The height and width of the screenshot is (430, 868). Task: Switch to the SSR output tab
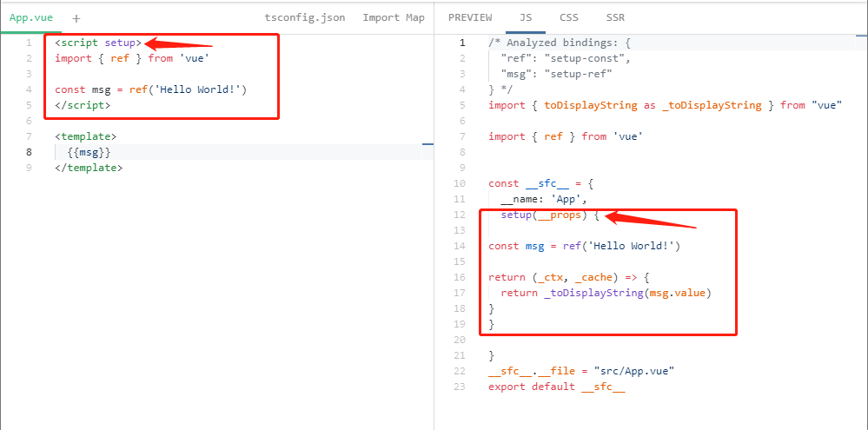pyautogui.click(x=615, y=17)
